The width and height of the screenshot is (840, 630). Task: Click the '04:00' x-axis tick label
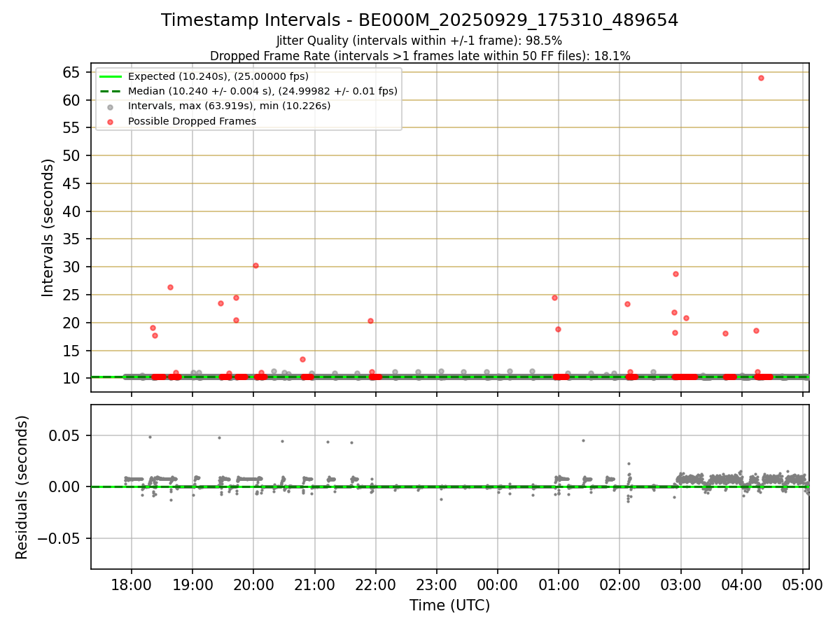[741, 585]
